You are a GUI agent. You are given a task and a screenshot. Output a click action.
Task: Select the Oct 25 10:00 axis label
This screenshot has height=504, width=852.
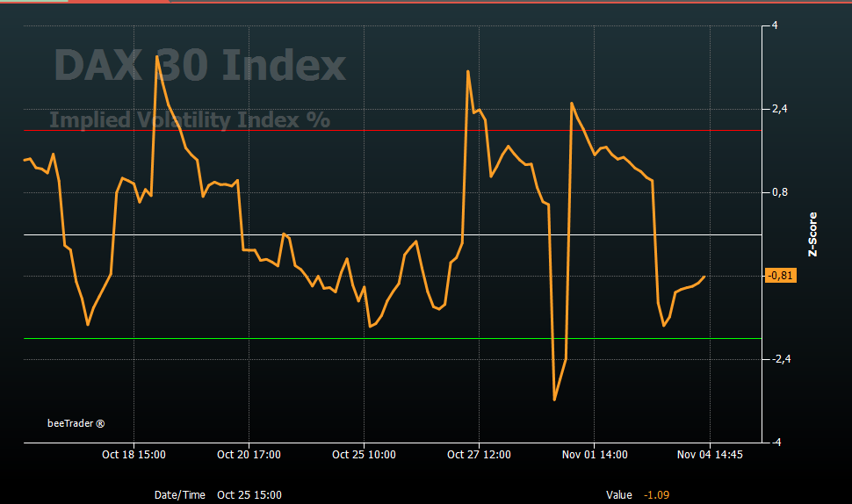click(364, 455)
